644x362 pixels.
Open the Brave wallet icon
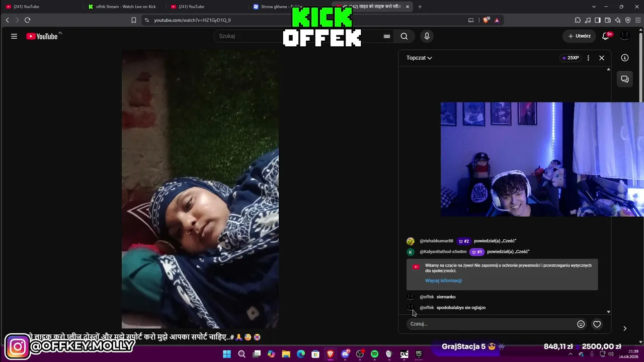coord(608,20)
